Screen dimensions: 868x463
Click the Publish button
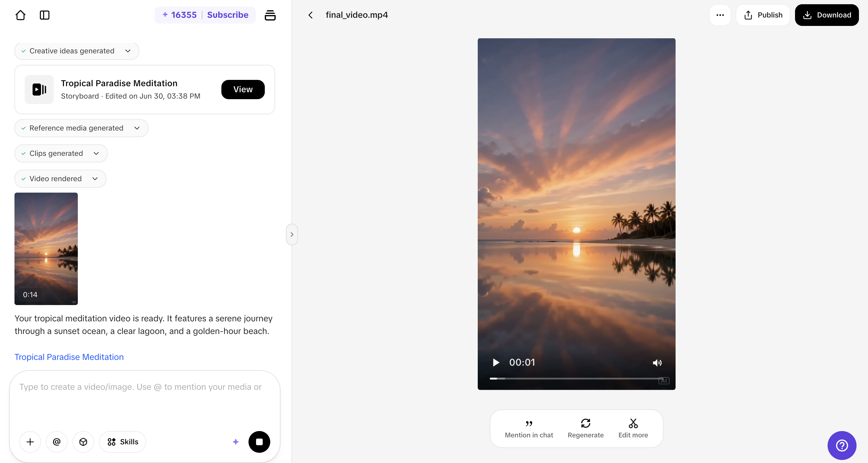pyautogui.click(x=762, y=15)
